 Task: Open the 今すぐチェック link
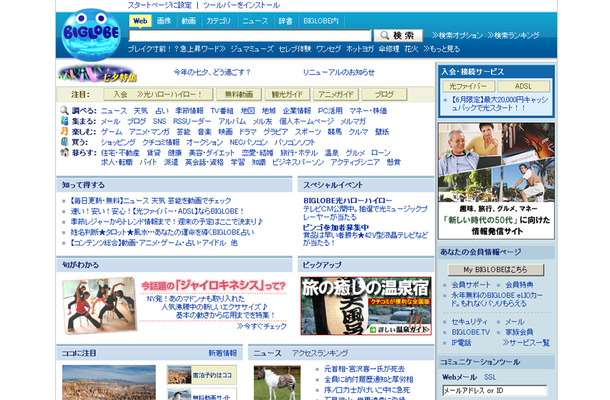(x=261, y=326)
